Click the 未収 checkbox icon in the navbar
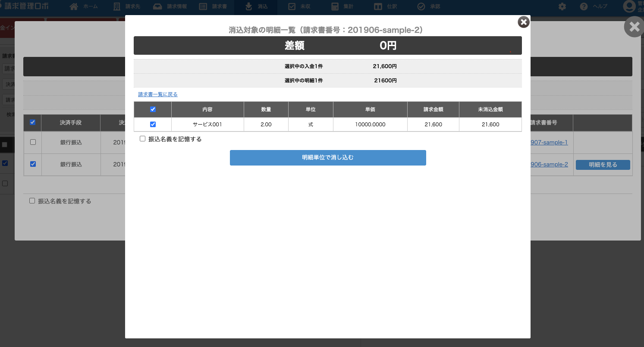Image resolution: width=644 pixels, height=347 pixels. [292, 6]
